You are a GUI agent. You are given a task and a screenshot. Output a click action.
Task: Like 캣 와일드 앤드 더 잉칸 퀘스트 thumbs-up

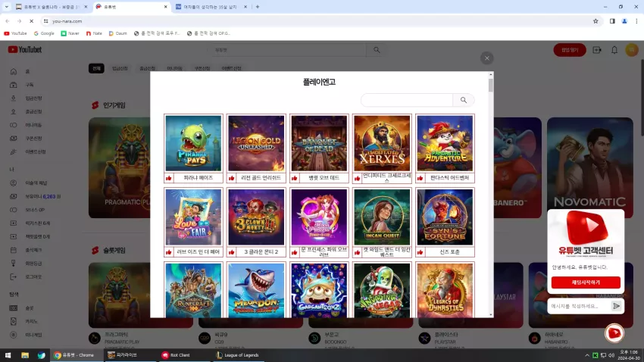[x=358, y=252]
